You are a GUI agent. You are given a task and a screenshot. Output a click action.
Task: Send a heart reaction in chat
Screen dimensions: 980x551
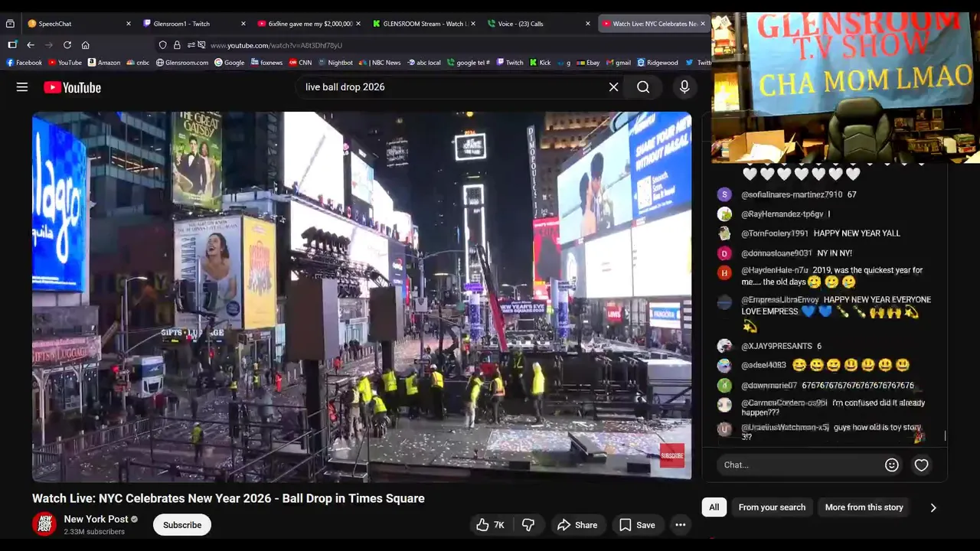pyautogui.click(x=922, y=465)
